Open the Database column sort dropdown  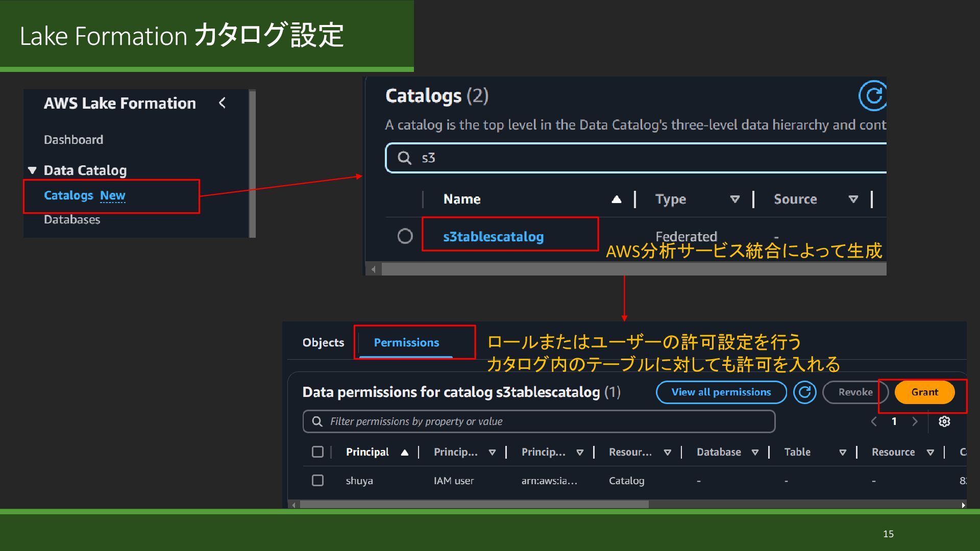pos(755,453)
